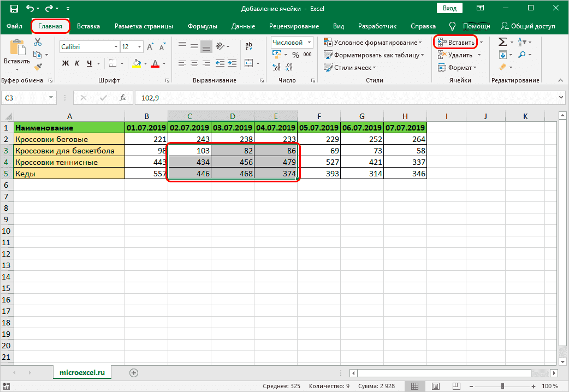Toggle the center horizontal alignment button
569x392 pixels.
[x=195, y=63]
